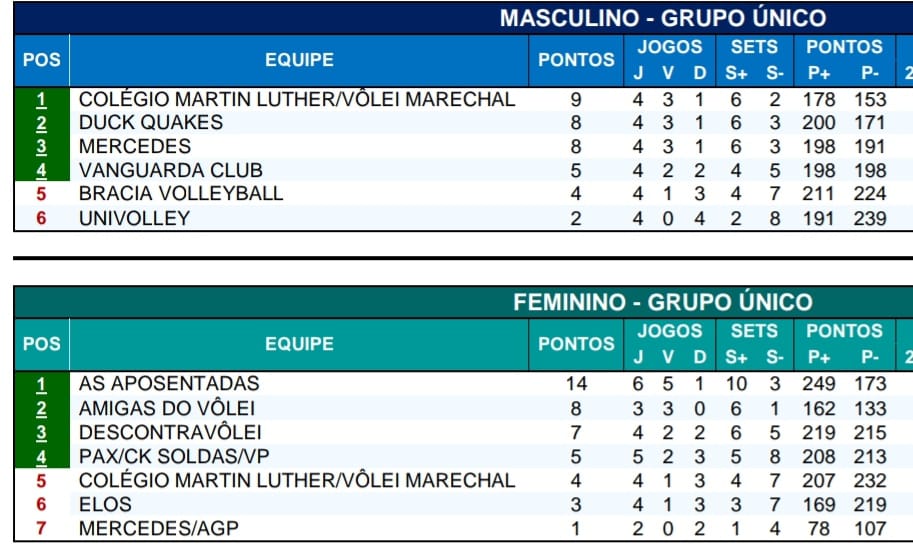Screen dimensions: 913x560
Task: Select the Univolley team name
Action: pyautogui.click(x=134, y=218)
